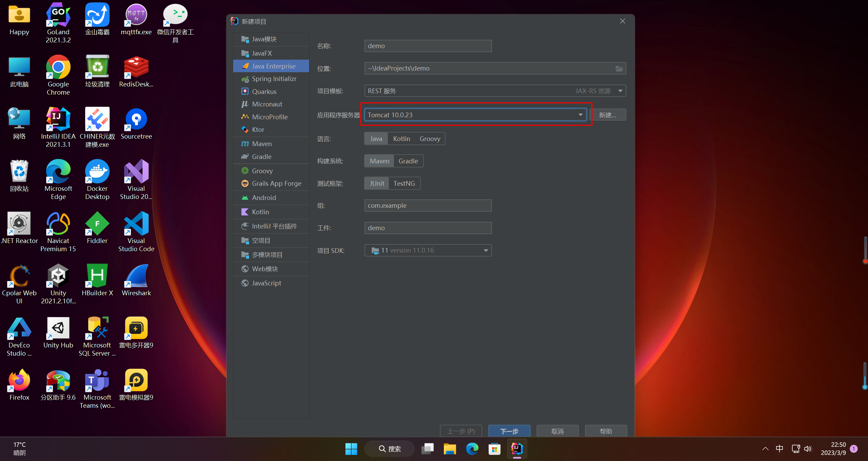868x461 pixels.
Task: Click 新建 button next to server field
Action: click(607, 115)
